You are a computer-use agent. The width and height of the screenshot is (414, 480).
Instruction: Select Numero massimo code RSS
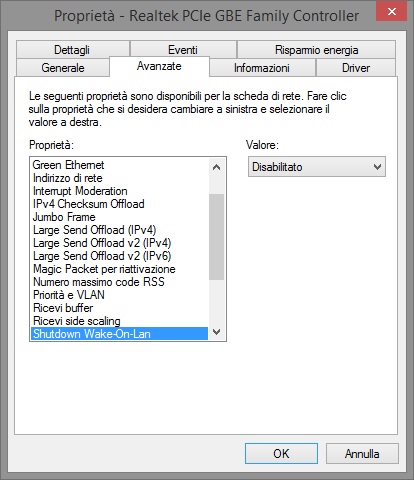point(119,282)
